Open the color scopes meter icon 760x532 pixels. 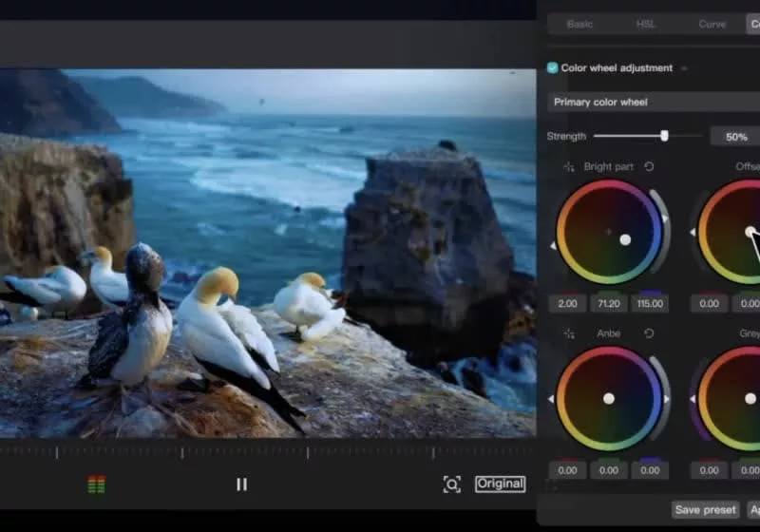point(96,485)
